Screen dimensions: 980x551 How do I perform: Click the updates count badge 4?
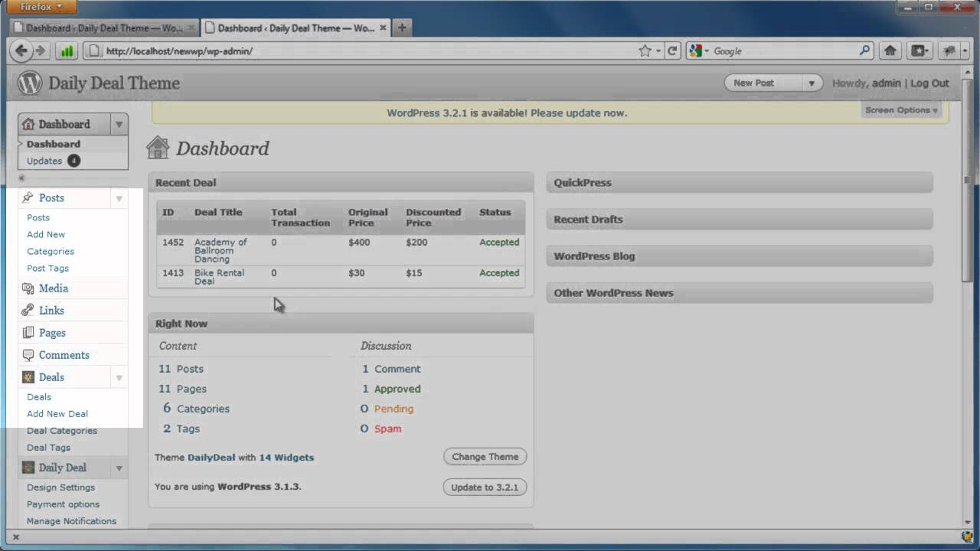(73, 161)
